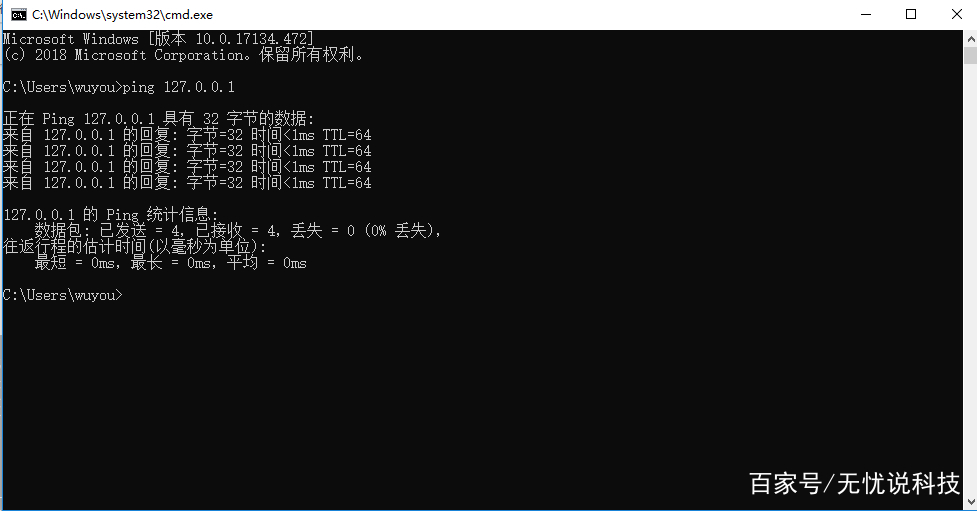977x511 pixels.
Task: Click the Microsoft Windows version line
Action: (x=158, y=39)
